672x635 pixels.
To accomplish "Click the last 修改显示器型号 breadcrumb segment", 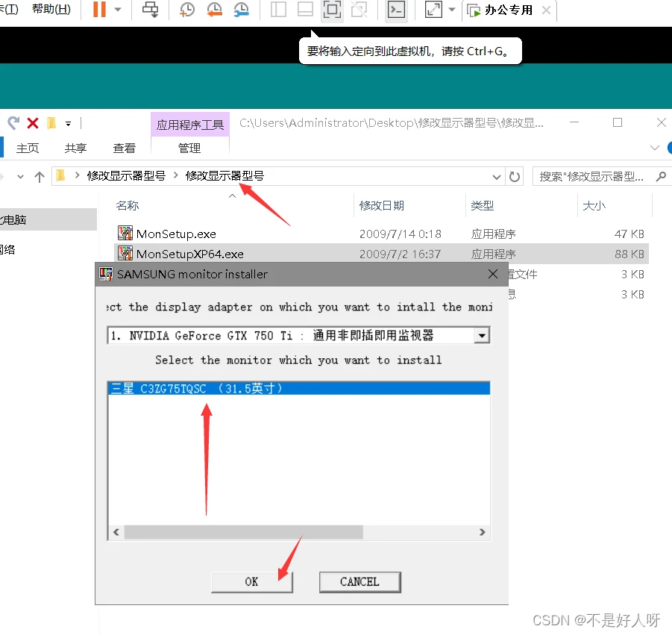I will [224, 176].
